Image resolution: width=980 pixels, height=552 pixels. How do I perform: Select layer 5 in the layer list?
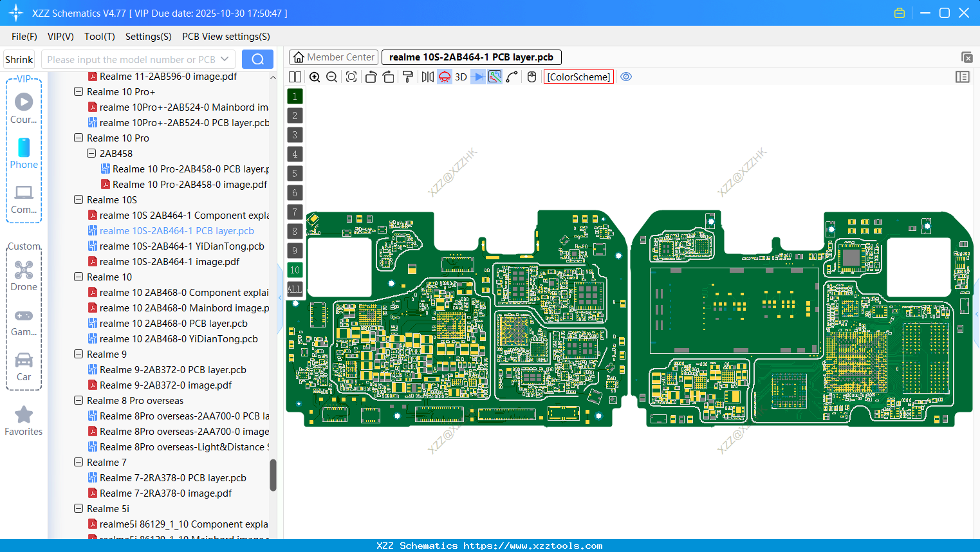(295, 173)
